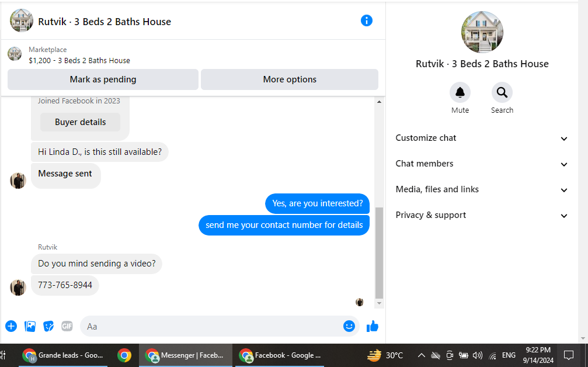Open More options for the listing

(290, 79)
